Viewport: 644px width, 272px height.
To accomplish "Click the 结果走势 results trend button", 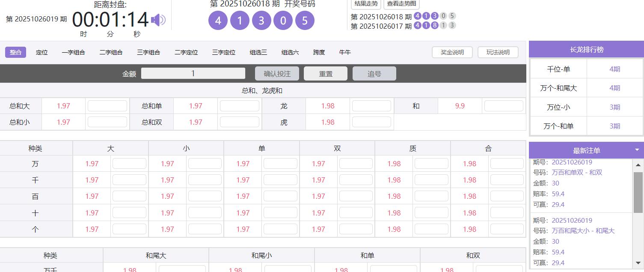I will pyautogui.click(x=365, y=4).
